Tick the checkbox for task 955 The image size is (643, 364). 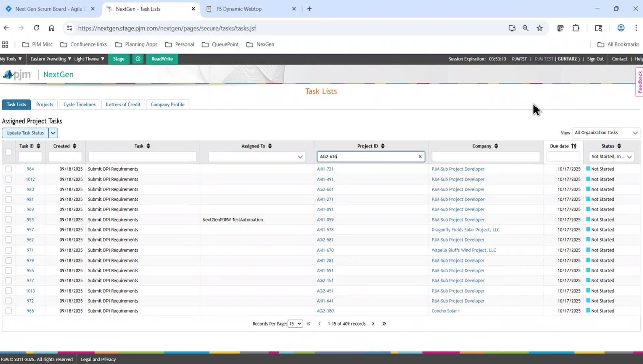coord(9,220)
